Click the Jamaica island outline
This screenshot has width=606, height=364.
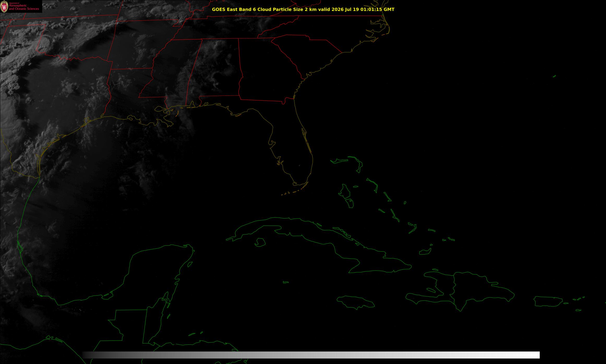pyautogui.click(x=356, y=303)
